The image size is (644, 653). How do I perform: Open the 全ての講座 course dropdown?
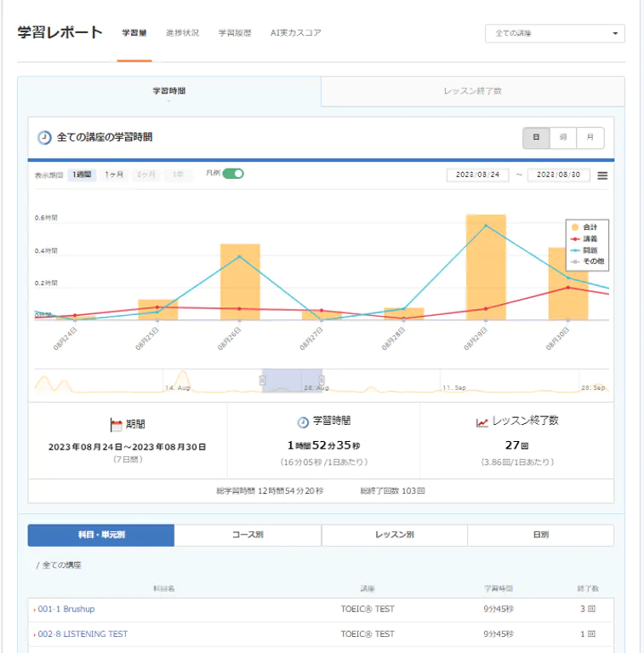[x=555, y=33]
